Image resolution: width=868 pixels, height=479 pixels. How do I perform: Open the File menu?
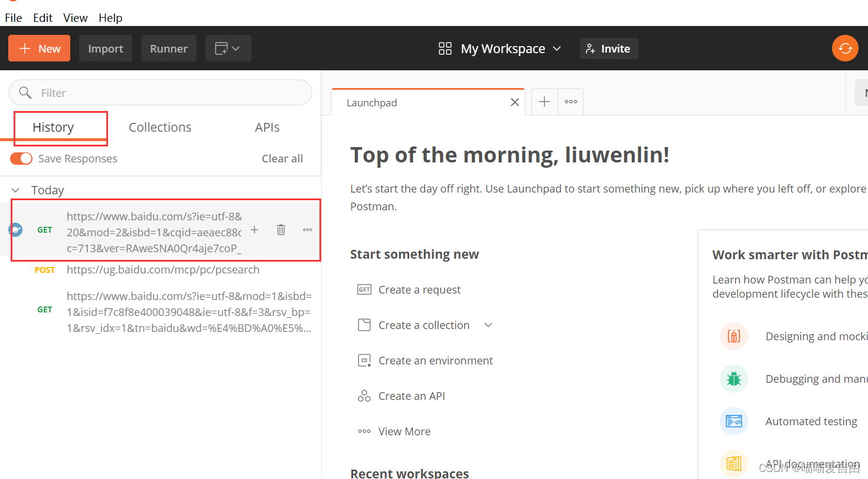coord(14,18)
